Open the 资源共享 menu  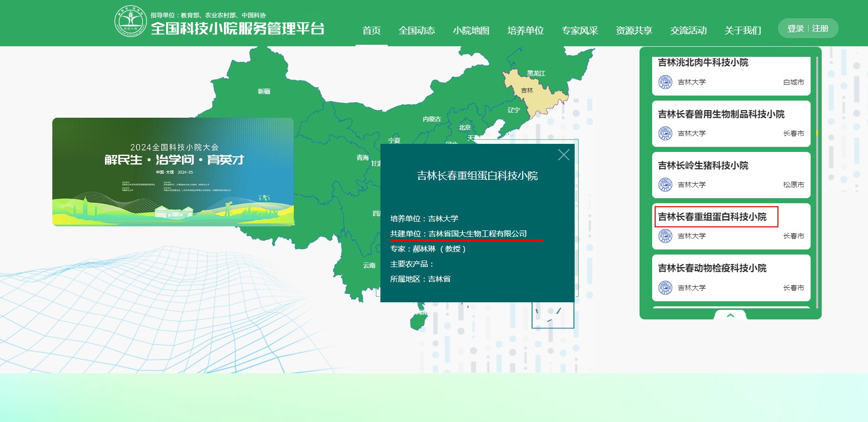point(634,31)
